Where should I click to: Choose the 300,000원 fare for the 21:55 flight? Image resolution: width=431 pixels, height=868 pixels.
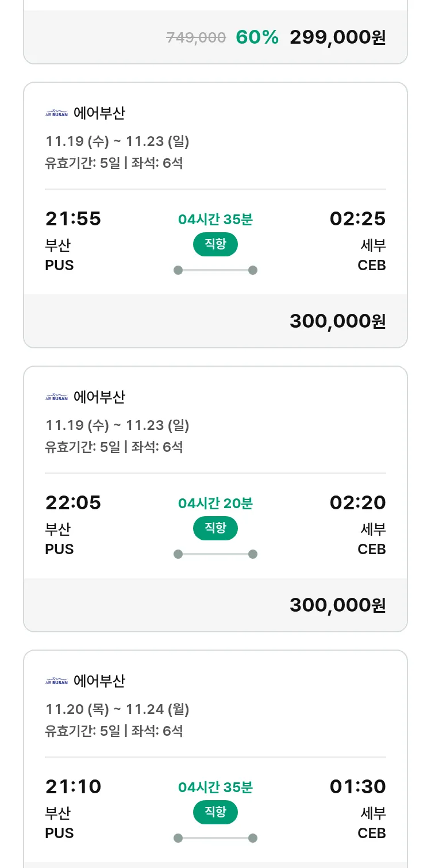click(x=337, y=321)
